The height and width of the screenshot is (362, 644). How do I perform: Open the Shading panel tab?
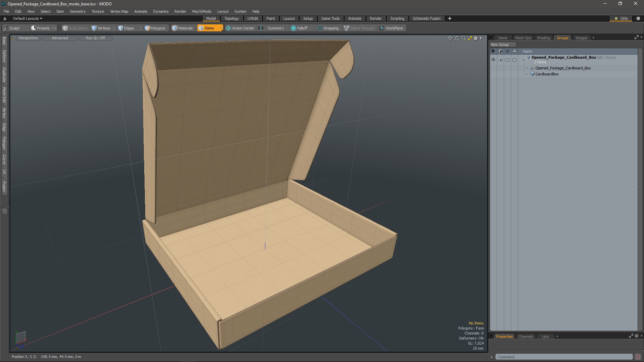[543, 38]
